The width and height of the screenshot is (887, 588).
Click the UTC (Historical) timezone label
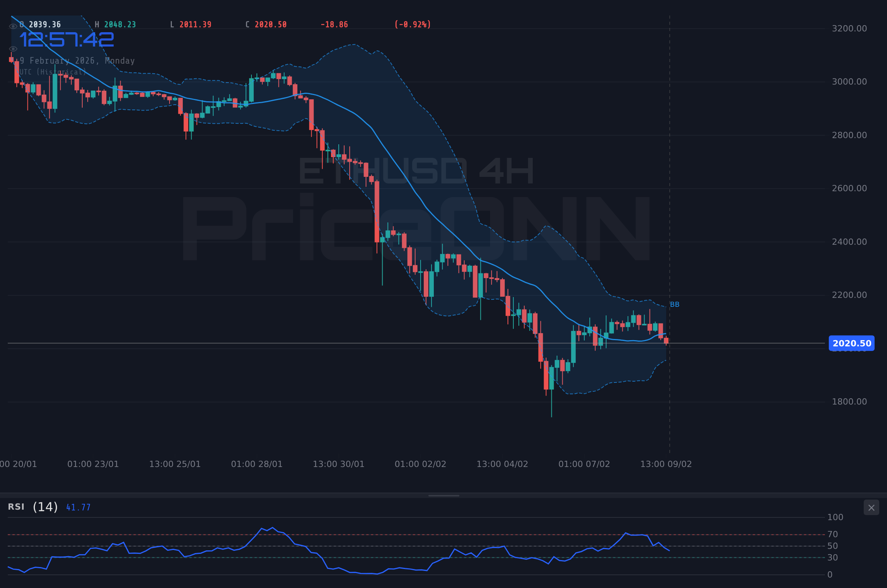coord(52,72)
